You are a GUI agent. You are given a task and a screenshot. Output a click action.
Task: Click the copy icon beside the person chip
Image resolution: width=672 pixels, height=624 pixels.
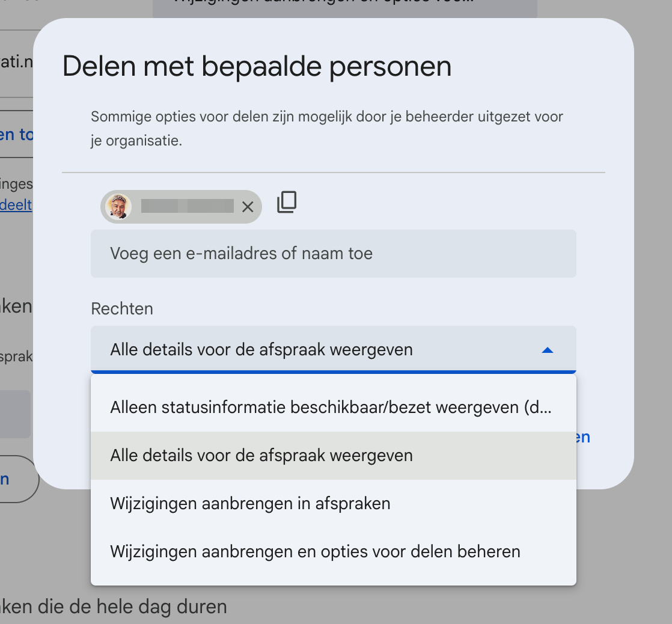(287, 202)
